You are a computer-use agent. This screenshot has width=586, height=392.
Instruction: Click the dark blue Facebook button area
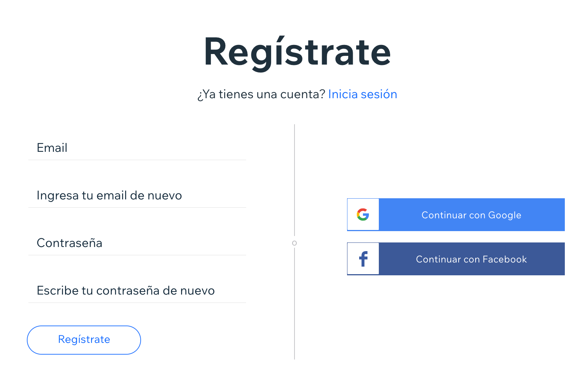pos(471,259)
